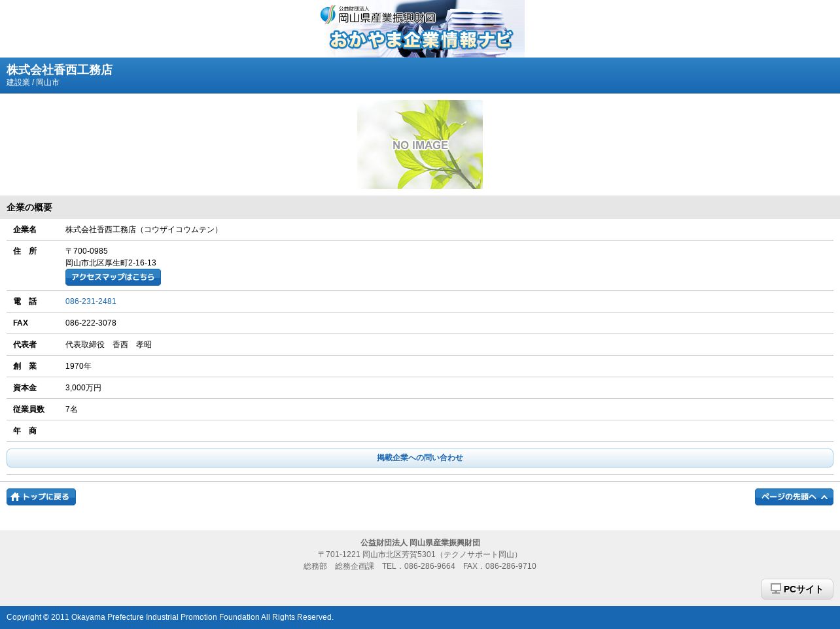Select the FAX row label
Image resolution: width=840 pixels, height=629 pixels.
tap(20, 323)
